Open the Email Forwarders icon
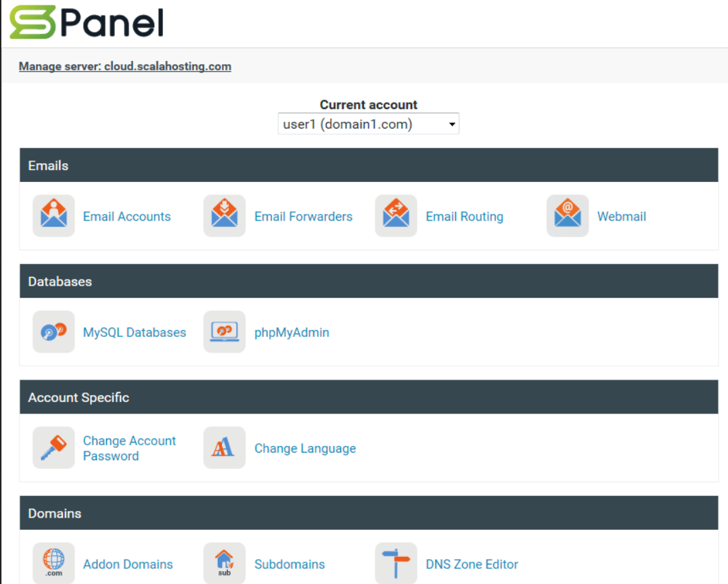This screenshot has width=728, height=584. click(x=225, y=216)
